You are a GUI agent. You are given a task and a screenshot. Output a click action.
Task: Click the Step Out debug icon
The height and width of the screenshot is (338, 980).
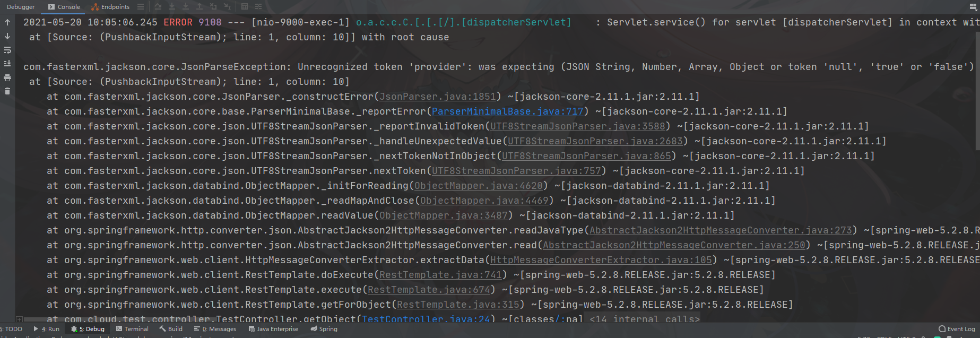pyautogui.click(x=200, y=6)
